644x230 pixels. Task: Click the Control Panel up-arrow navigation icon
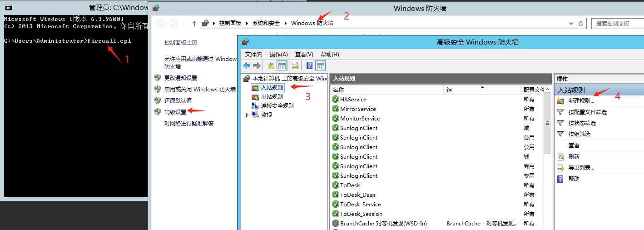pyautogui.click(x=194, y=23)
